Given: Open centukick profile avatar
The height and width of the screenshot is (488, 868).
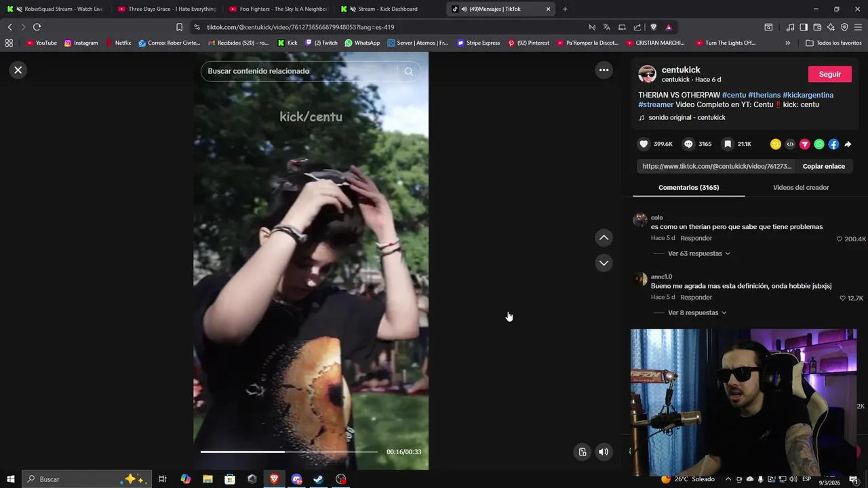Looking at the screenshot, I should point(647,74).
